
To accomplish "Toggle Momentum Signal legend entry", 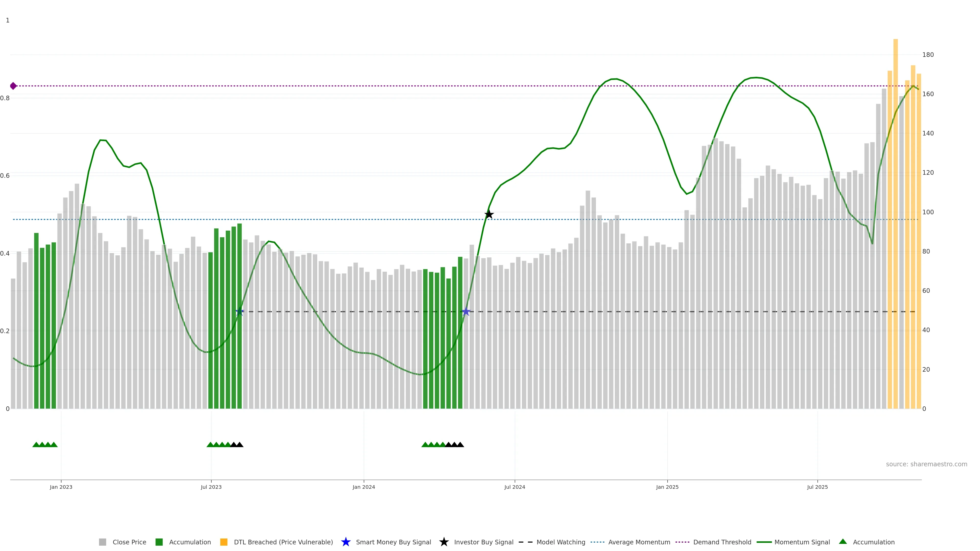I will (x=802, y=542).
